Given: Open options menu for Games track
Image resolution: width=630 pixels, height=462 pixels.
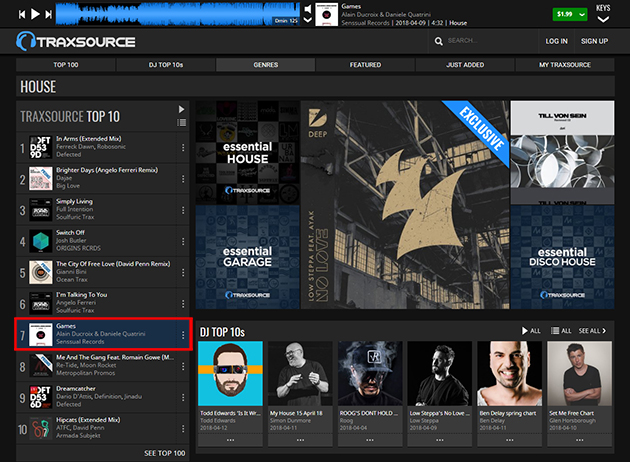Looking at the screenshot, I should [x=183, y=335].
